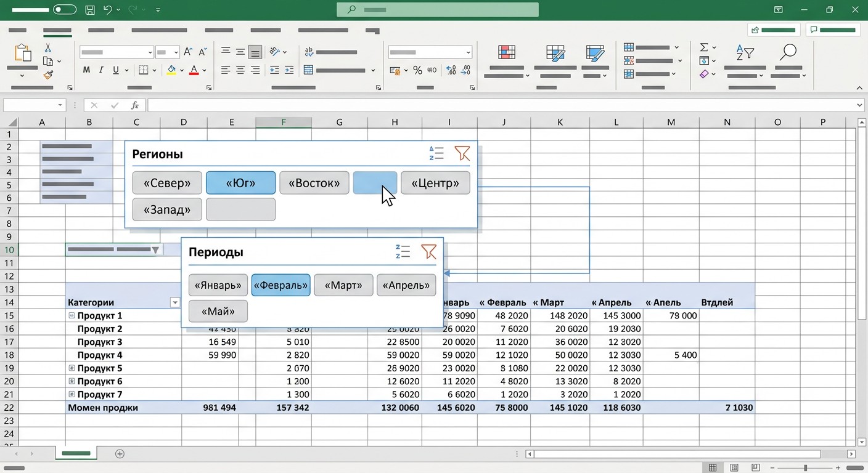
Task: Clear filter in Регионы slicer
Action: 462,153
